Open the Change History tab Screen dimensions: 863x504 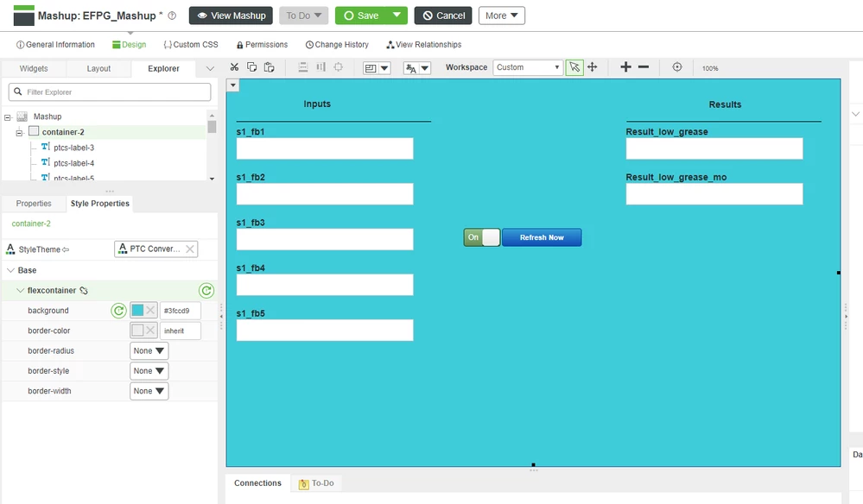click(337, 45)
